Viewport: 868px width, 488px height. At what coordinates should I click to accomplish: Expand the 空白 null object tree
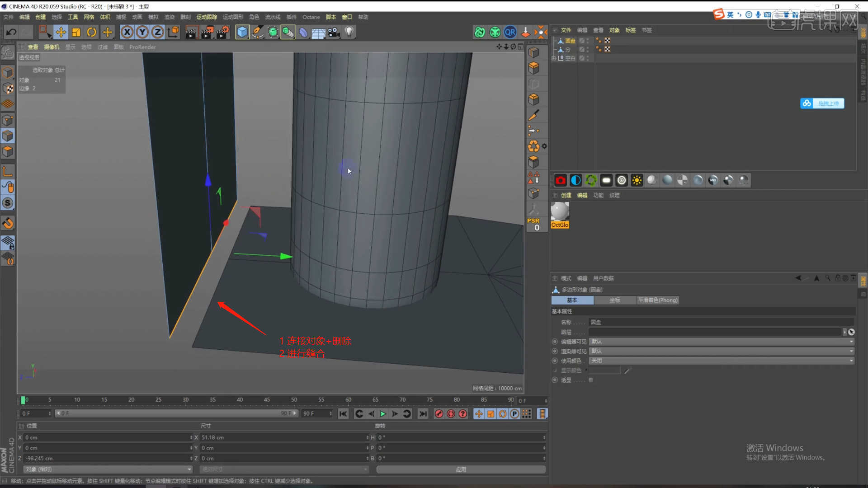point(554,58)
